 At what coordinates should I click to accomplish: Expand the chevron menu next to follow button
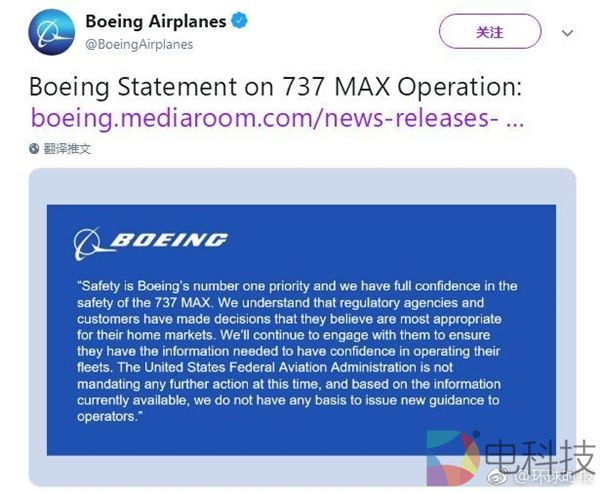tap(568, 32)
